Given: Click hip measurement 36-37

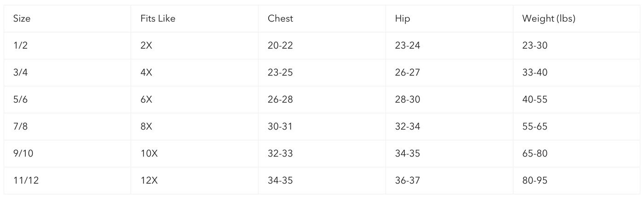Looking at the screenshot, I should 407,181.
